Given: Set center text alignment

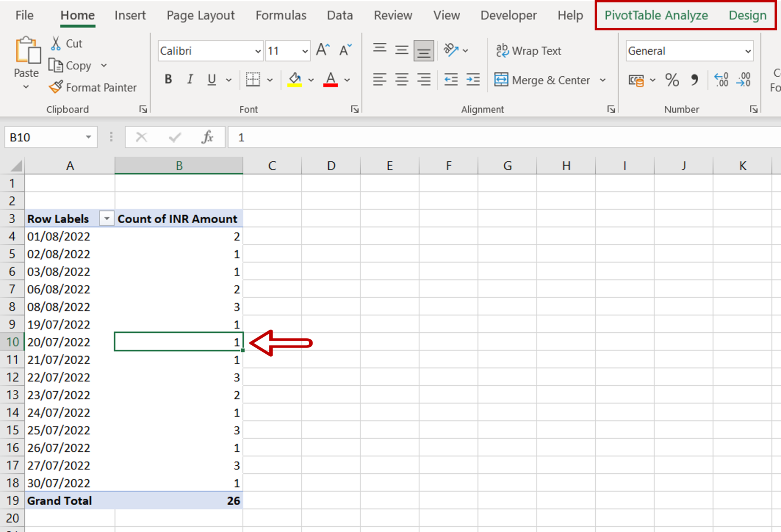Looking at the screenshot, I should click(402, 79).
